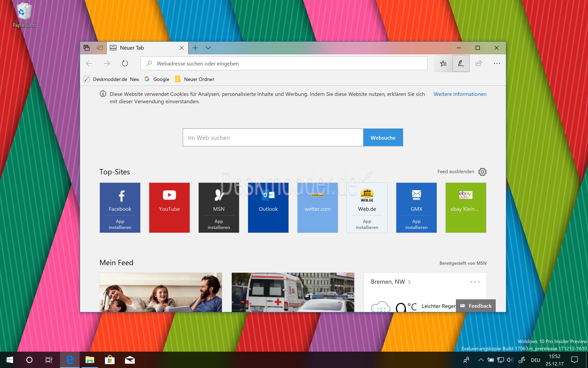Viewport: 588px width, 368px height.
Task: Open page settings gear icon
Action: point(482,172)
